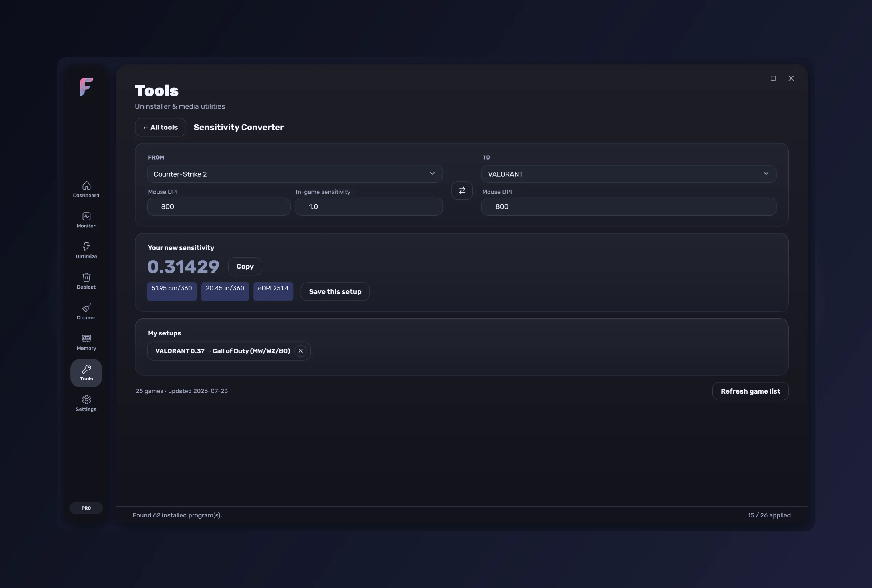Click the 20.45 in/360 chip
Image resolution: width=872 pixels, height=588 pixels.
(x=225, y=291)
